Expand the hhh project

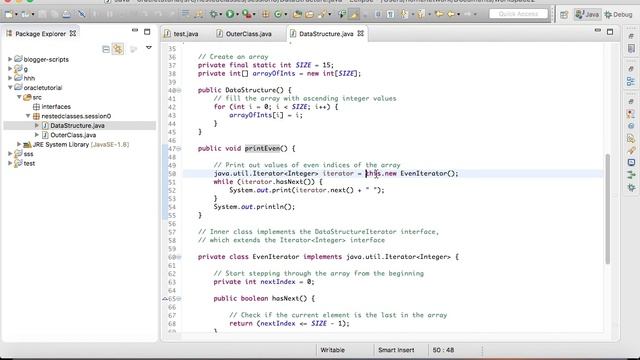click(x=10, y=78)
